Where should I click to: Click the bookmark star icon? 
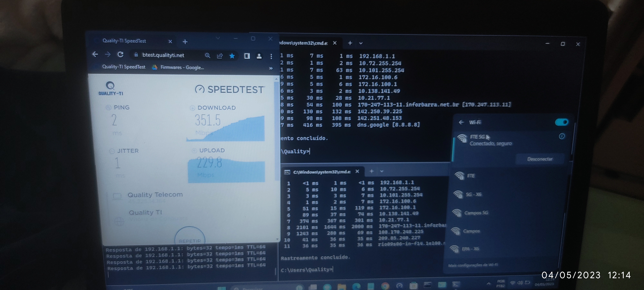[x=232, y=56]
